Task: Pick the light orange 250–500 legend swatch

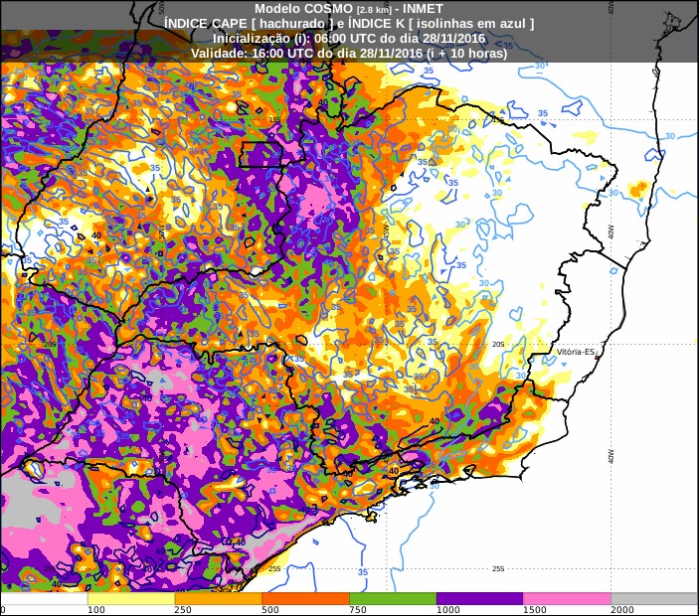Action: [x=218, y=599]
